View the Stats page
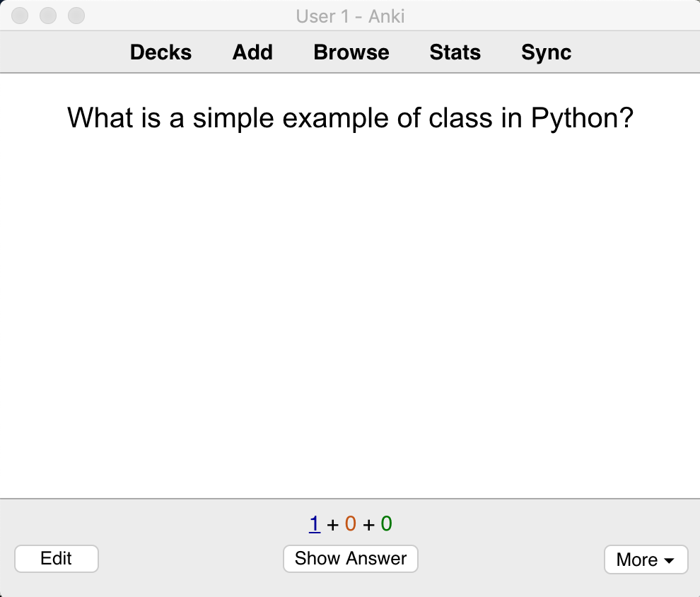The image size is (700, 597). click(455, 52)
